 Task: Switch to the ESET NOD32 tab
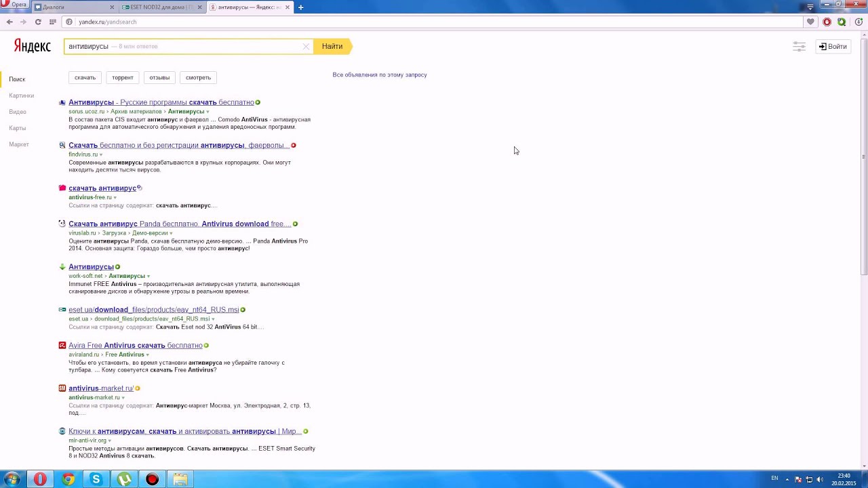click(163, 7)
